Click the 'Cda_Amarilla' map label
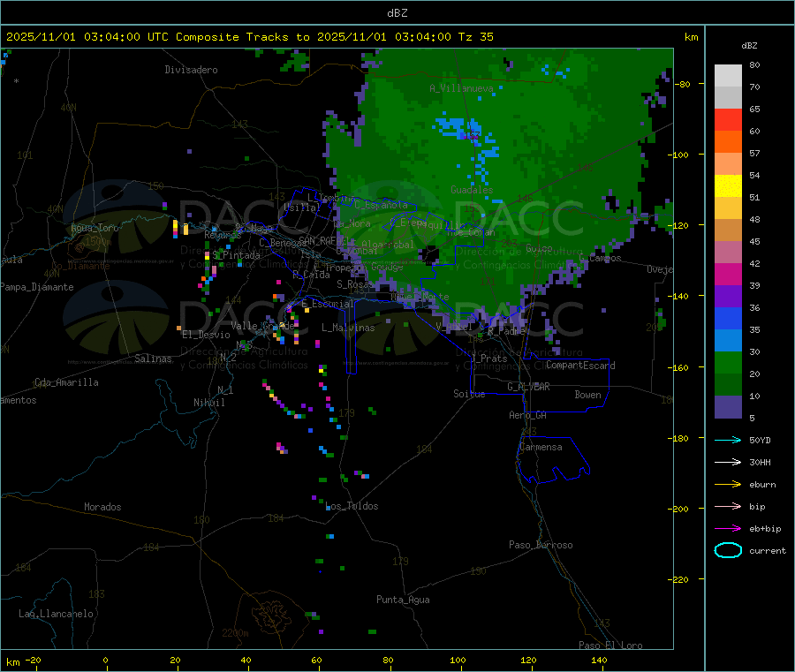This screenshot has height=672, width=795. click(x=66, y=382)
